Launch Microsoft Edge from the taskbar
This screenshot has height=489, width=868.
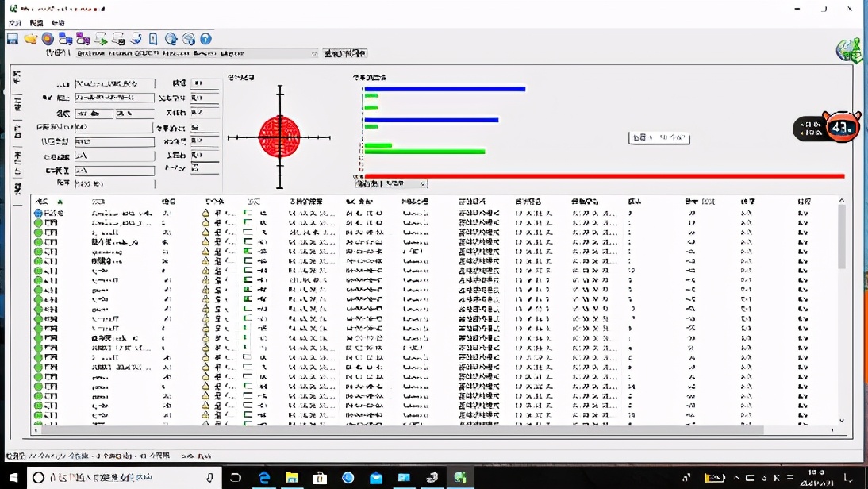[265, 478]
